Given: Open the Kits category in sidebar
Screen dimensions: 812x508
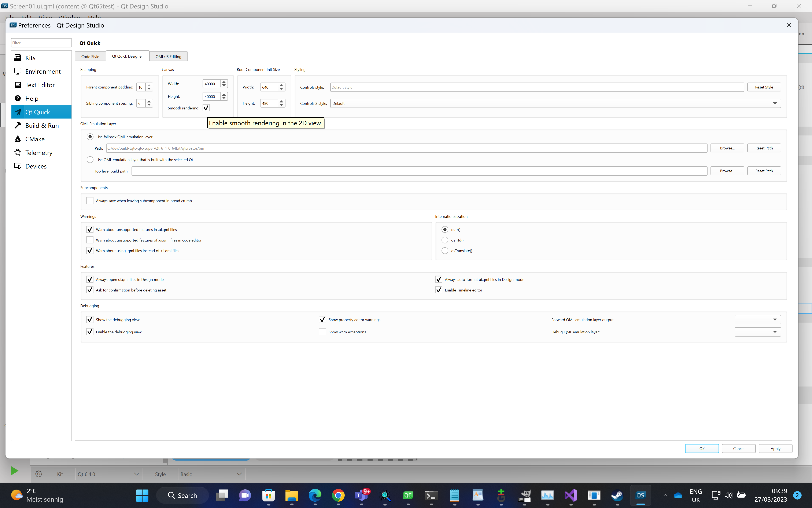Looking at the screenshot, I should (41, 58).
